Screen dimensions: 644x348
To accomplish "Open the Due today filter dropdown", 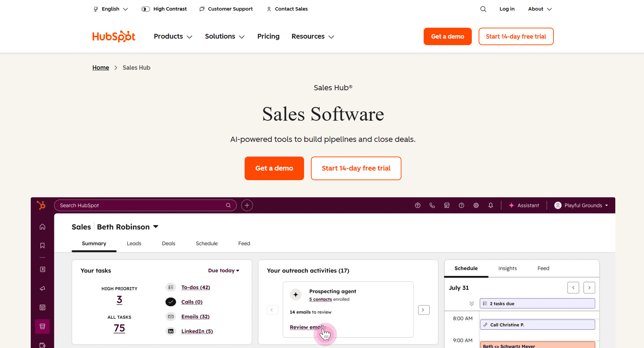I will tap(224, 270).
